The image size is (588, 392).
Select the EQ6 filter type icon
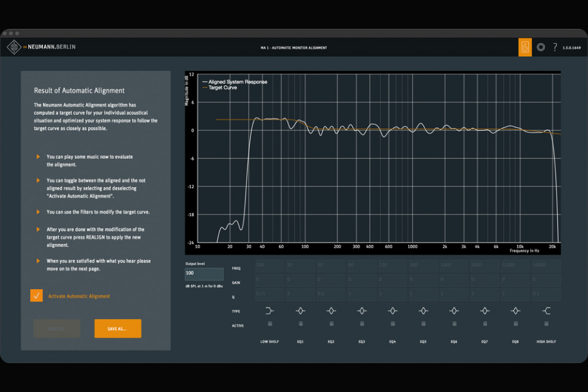pos(454,311)
